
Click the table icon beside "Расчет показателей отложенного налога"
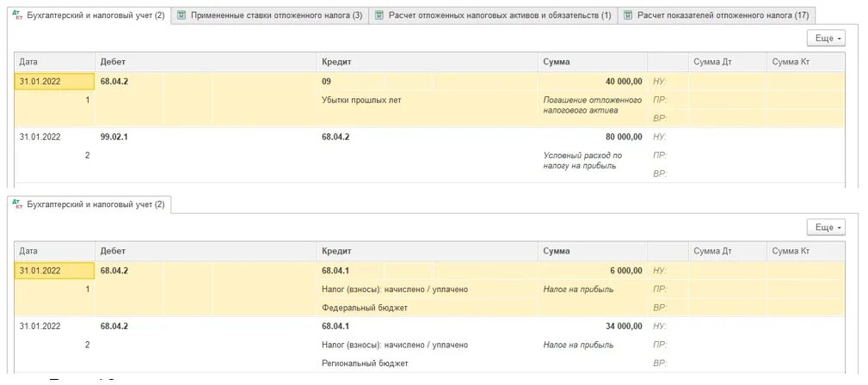tap(628, 15)
